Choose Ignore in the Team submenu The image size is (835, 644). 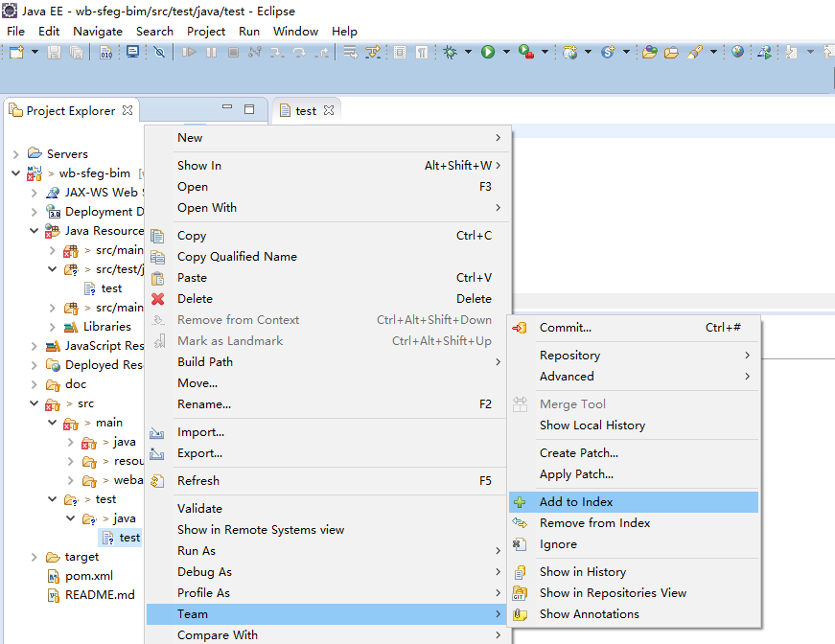[633, 544]
